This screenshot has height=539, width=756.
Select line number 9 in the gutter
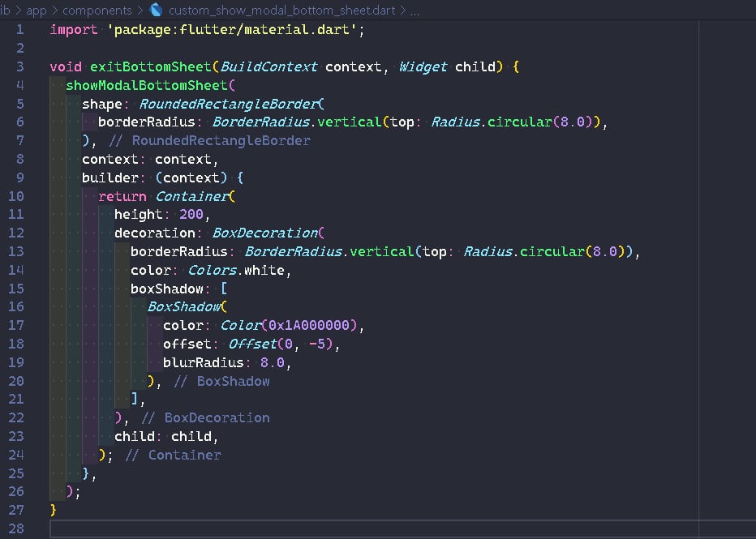coord(19,178)
